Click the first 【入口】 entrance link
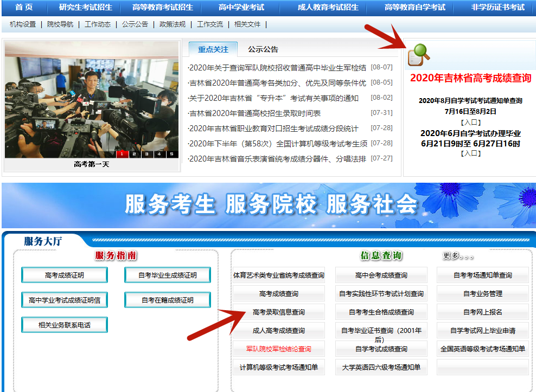Viewport: 536px width, 392px height. pos(471,121)
